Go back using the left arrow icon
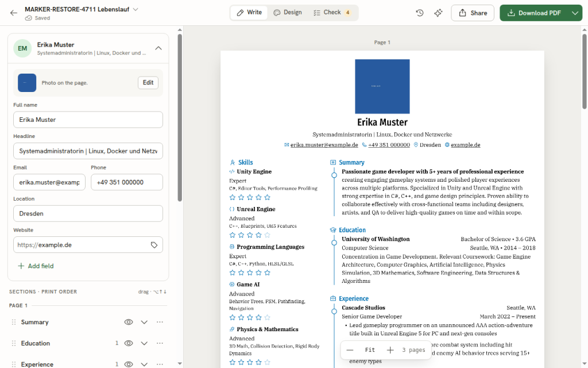 pyautogui.click(x=14, y=13)
